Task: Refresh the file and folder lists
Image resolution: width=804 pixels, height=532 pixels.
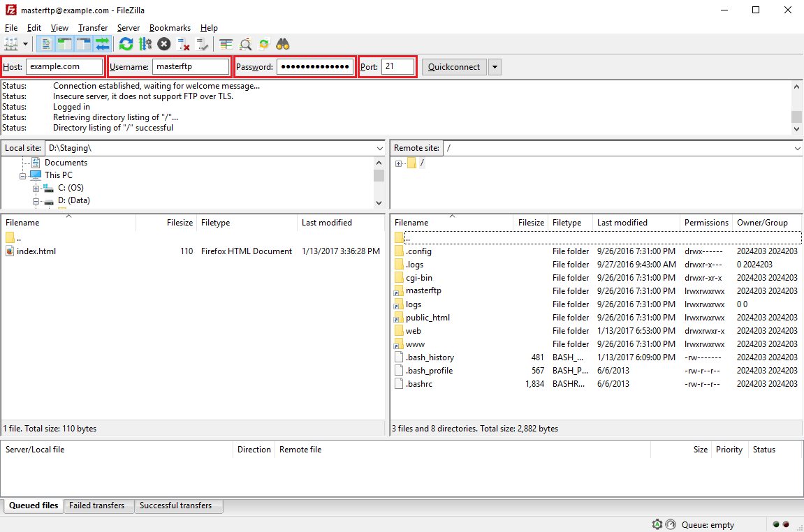Action: [126, 43]
